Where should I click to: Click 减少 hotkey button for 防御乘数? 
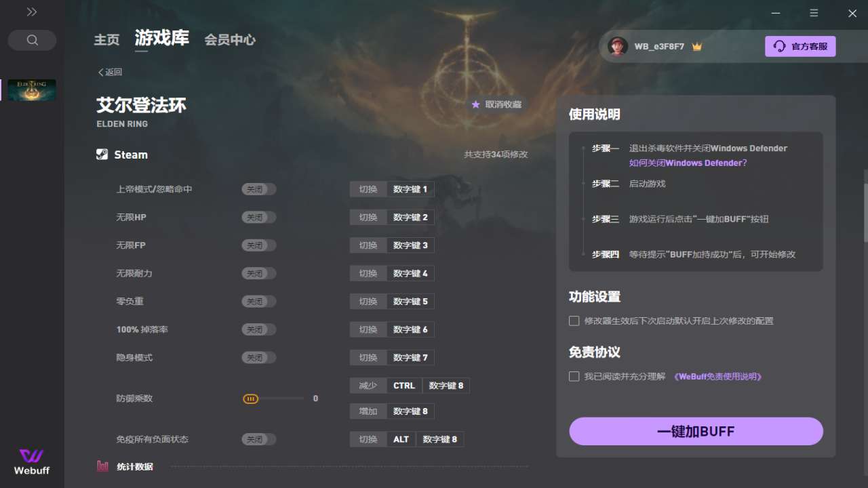coord(368,386)
